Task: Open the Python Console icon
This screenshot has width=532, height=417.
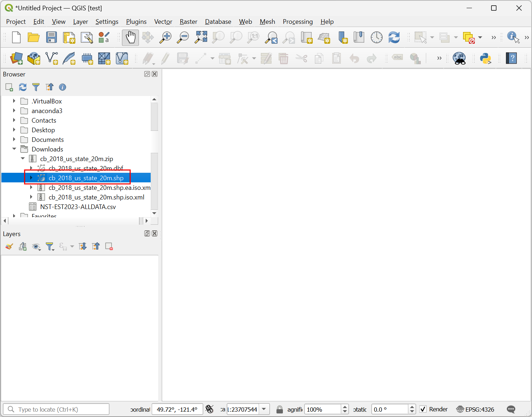Action: (x=485, y=58)
